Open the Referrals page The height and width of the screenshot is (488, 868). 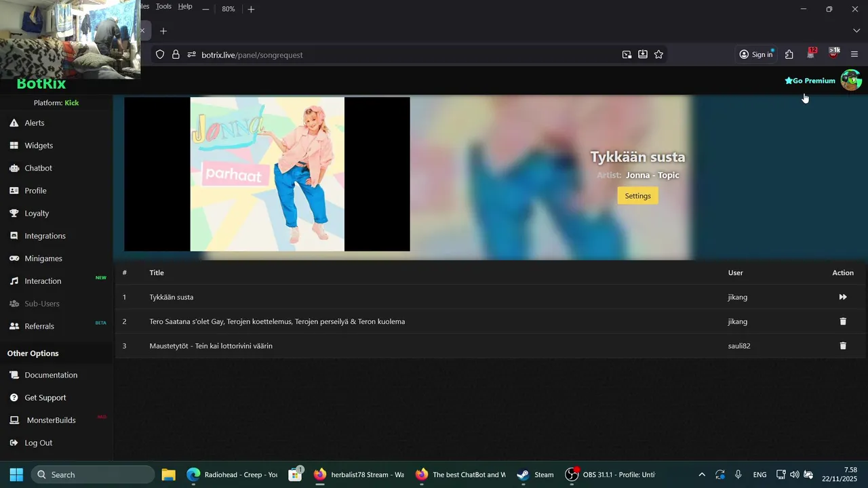tap(39, 326)
